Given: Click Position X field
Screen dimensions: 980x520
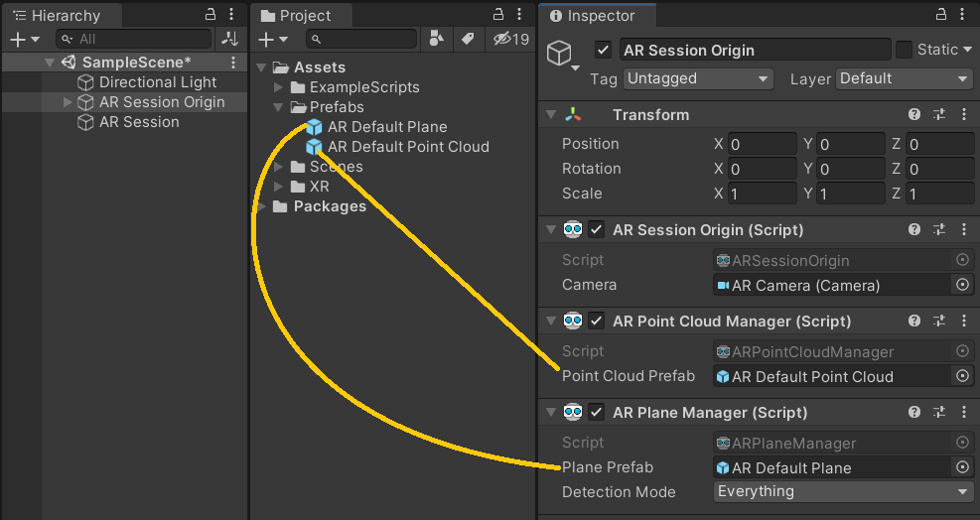Looking at the screenshot, I should pyautogui.click(x=763, y=144).
